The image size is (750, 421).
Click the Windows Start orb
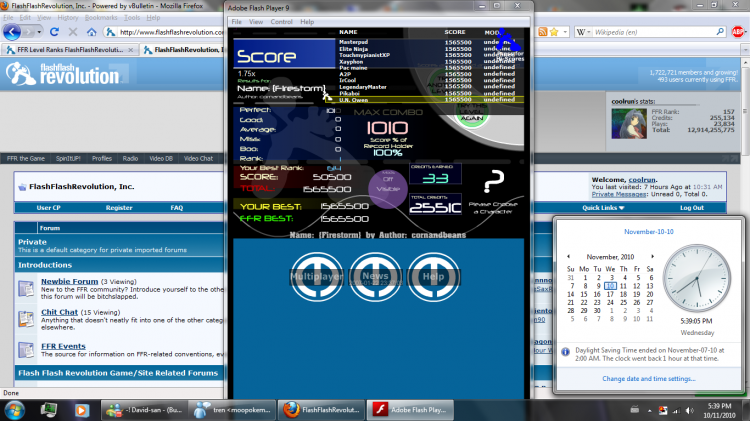(14, 410)
